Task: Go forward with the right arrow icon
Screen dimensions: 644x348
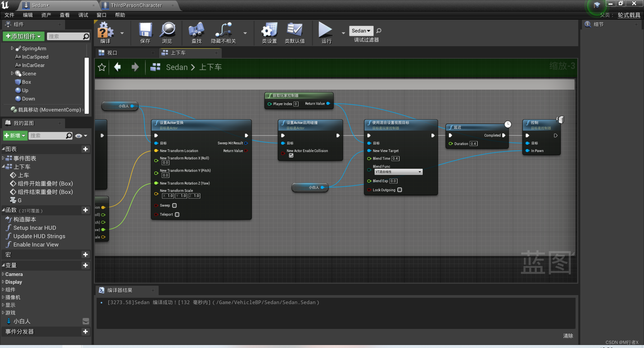Action: pyautogui.click(x=135, y=67)
